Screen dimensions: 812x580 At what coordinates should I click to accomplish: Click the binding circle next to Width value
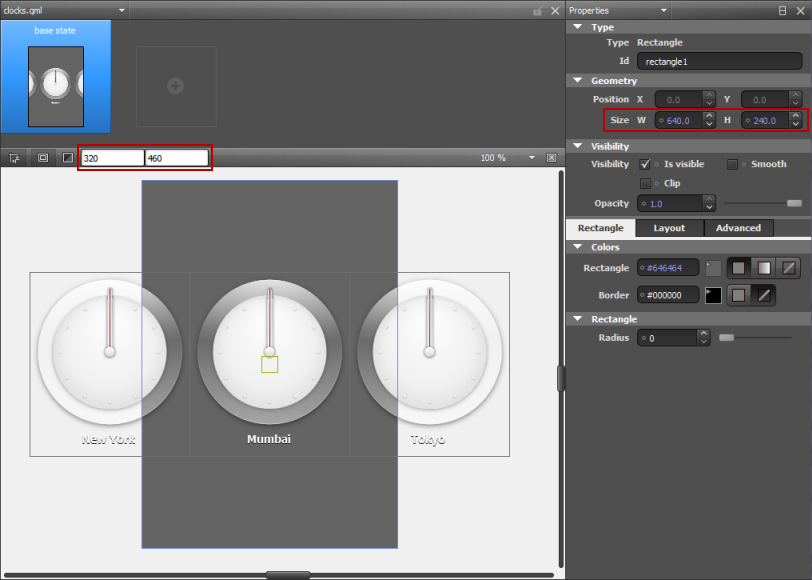tap(661, 121)
